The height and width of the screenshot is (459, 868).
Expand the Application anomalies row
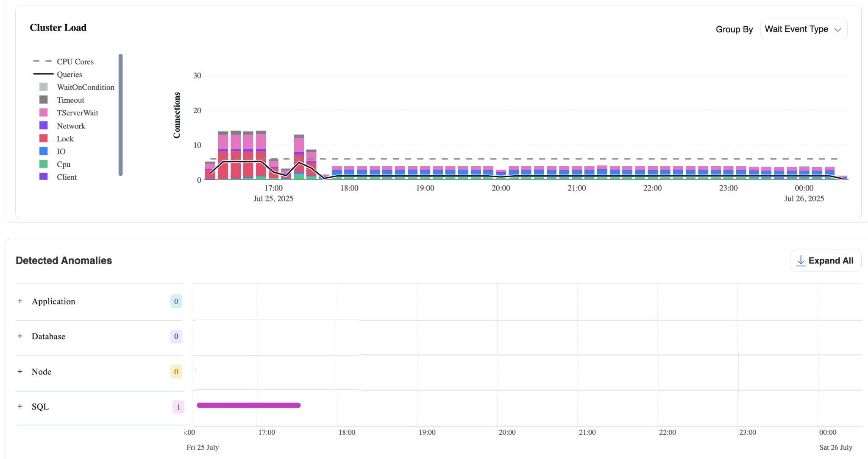[x=20, y=301]
